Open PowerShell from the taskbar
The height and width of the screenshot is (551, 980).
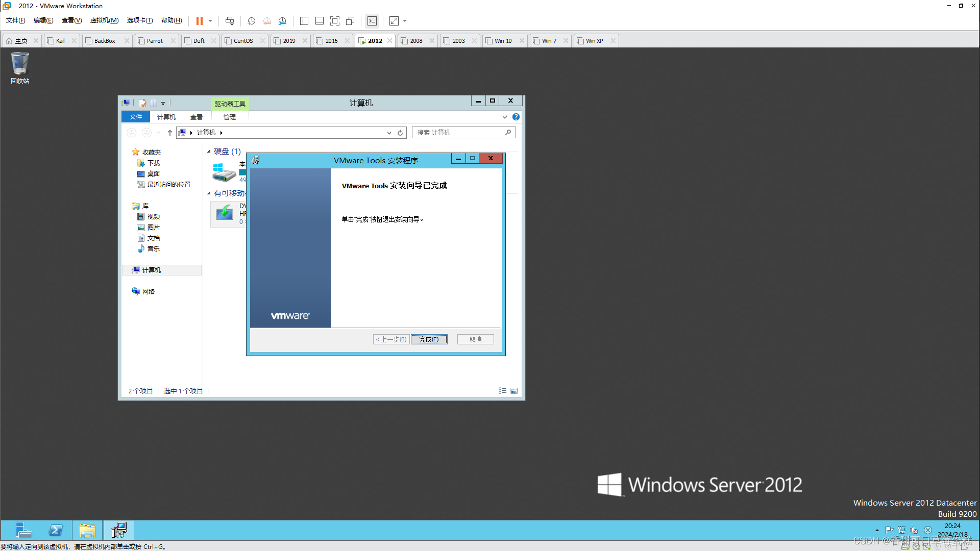tap(56, 531)
